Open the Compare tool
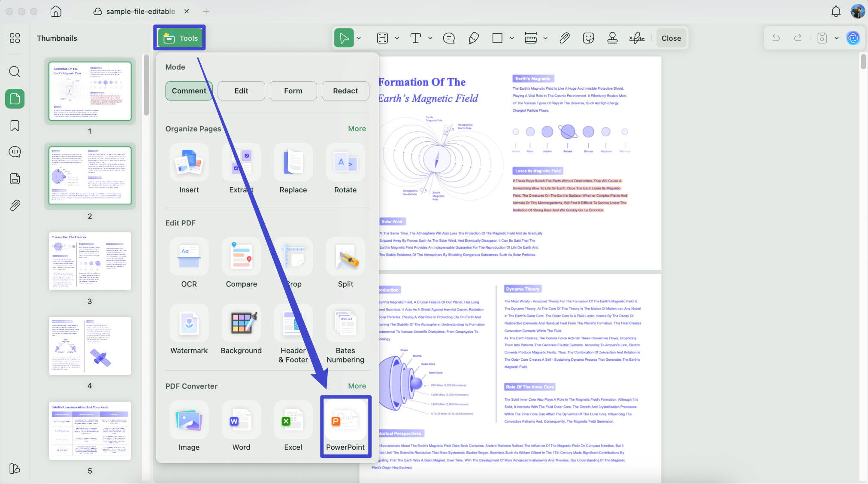This screenshot has height=484, width=868. click(241, 264)
